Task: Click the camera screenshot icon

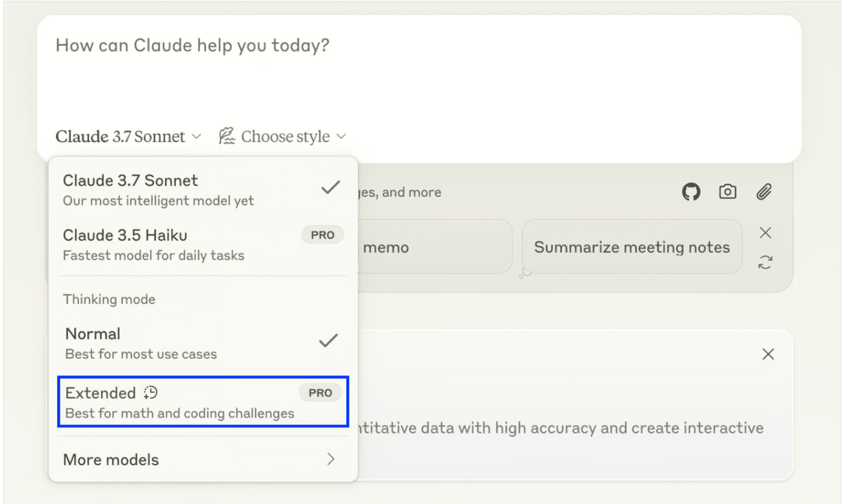Action: [727, 192]
